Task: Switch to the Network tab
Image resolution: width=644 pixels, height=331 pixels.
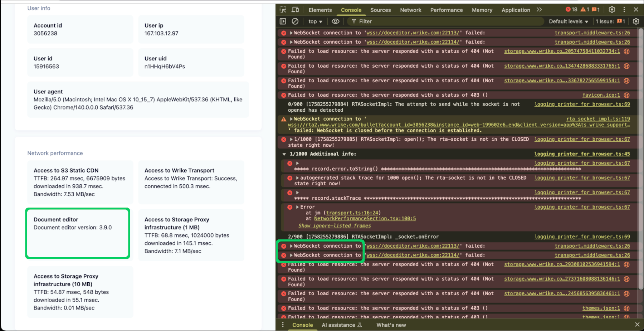Action: coord(410,10)
